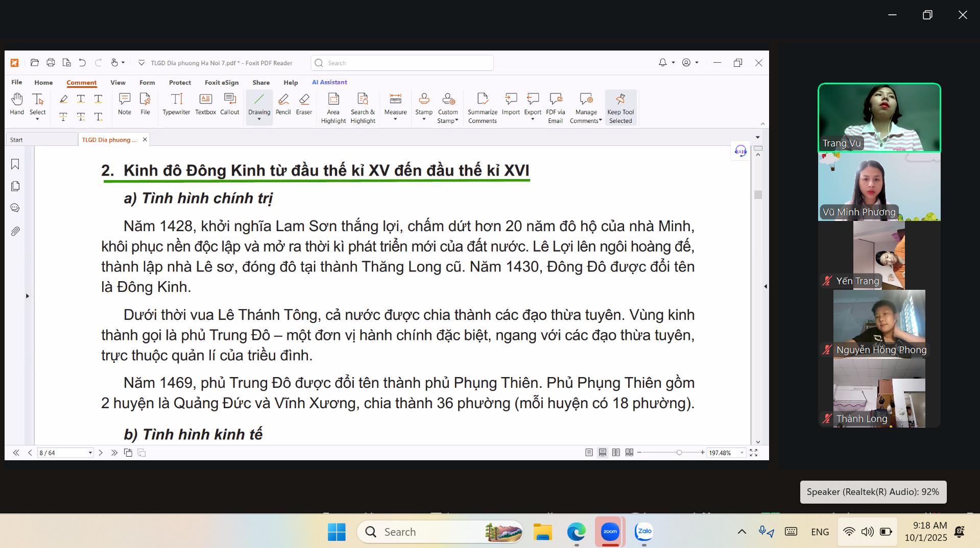This screenshot has height=548, width=980.
Task: Choose the Area Highlight tool
Action: (333, 108)
